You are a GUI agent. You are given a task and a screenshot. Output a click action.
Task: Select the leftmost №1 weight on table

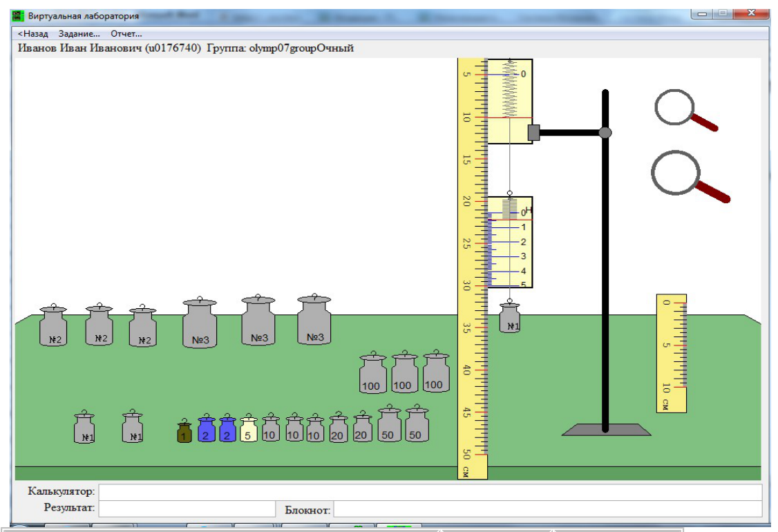pyautogui.click(x=84, y=427)
